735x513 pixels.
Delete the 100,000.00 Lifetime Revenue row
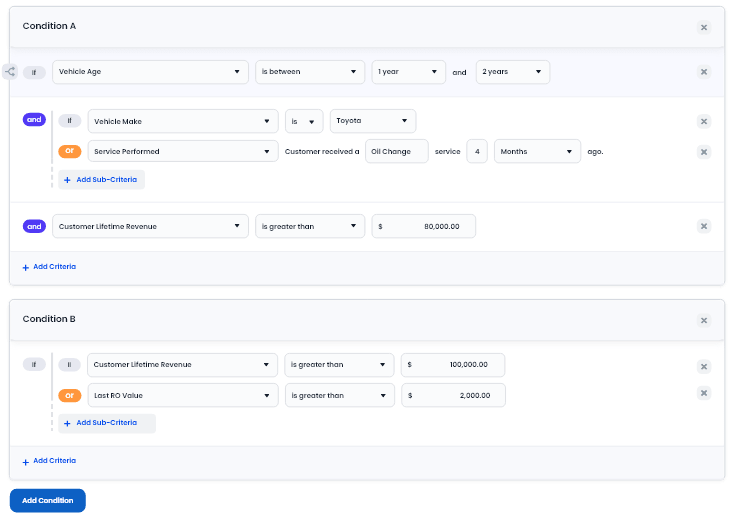click(704, 366)
